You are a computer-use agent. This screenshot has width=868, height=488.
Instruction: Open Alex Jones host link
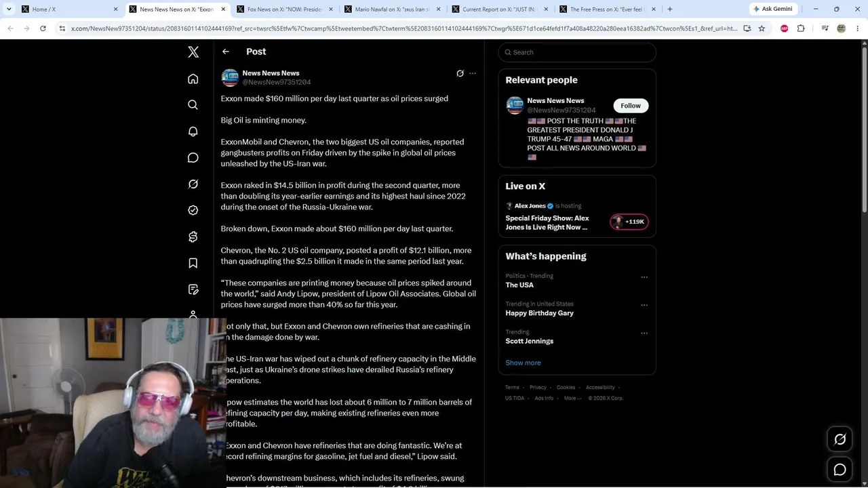tap(530, 206)
